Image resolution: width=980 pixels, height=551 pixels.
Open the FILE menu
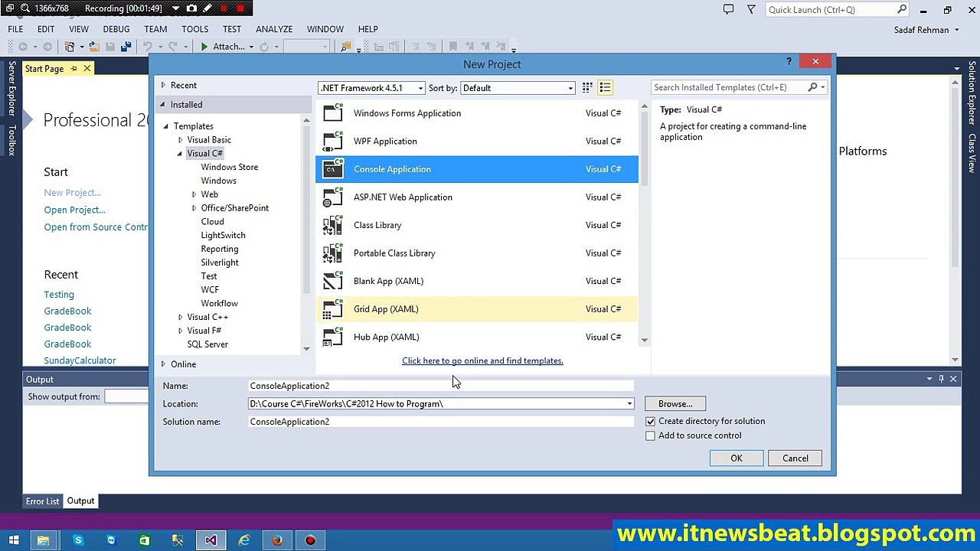[15, 29]
